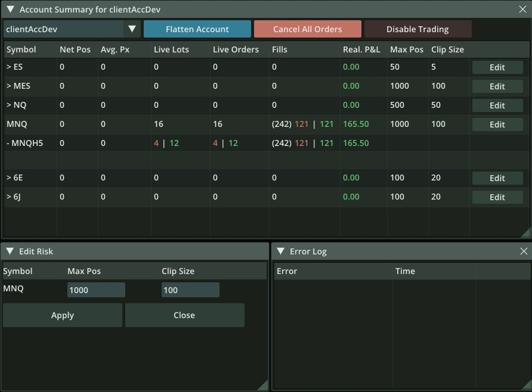Apply the MNQ risk settings
Image resolution: width=532 pixels, height=392 pixels.
click(62, 315)
